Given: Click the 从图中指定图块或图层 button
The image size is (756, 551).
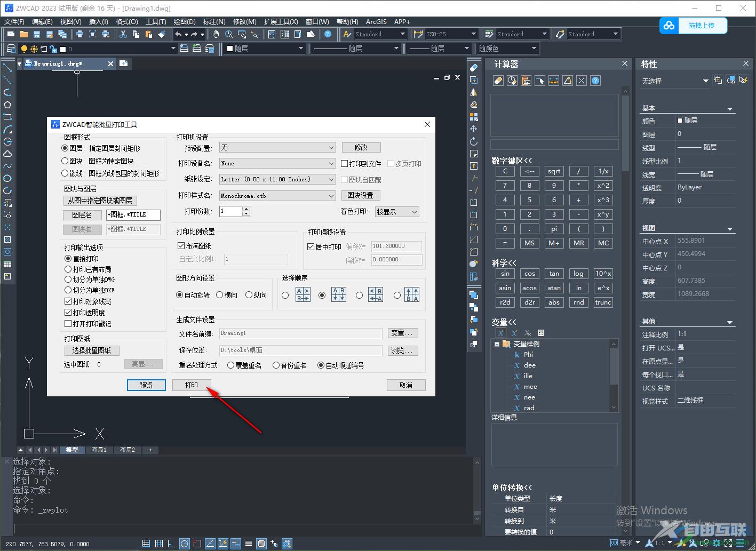Looking at the screenshot, I should [100, 201].
